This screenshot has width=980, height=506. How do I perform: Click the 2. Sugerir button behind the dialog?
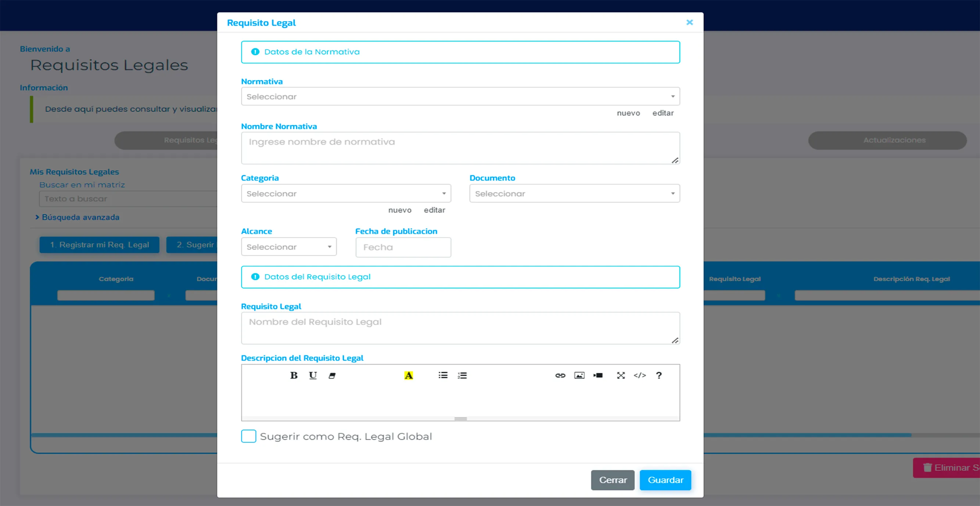192,245
